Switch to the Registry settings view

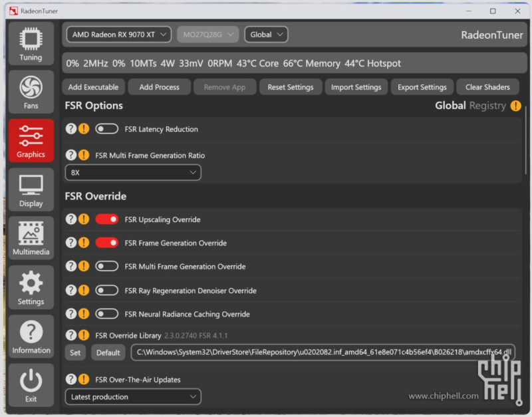point(487,106)
